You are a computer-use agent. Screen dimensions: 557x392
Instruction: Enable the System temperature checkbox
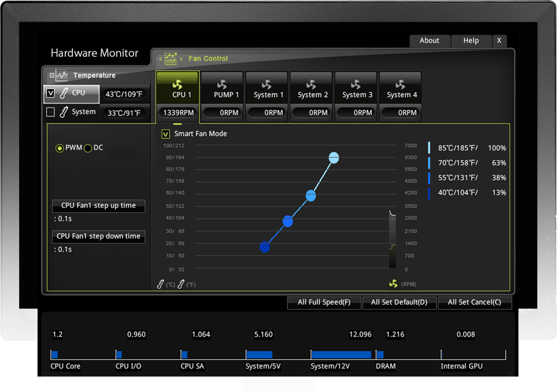[51, 112]
